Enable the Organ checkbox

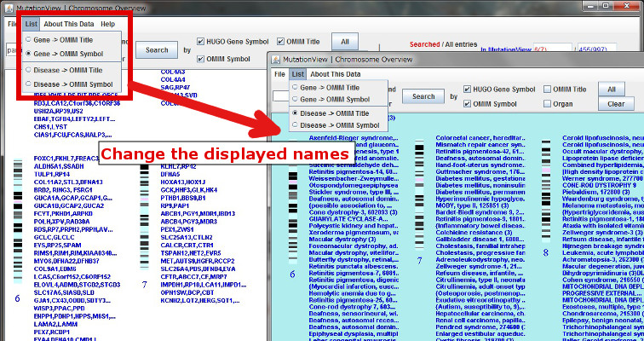click(546, 104)
